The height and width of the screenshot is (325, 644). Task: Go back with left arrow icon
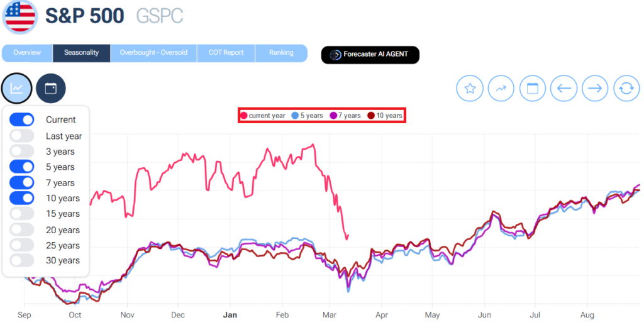564,88
